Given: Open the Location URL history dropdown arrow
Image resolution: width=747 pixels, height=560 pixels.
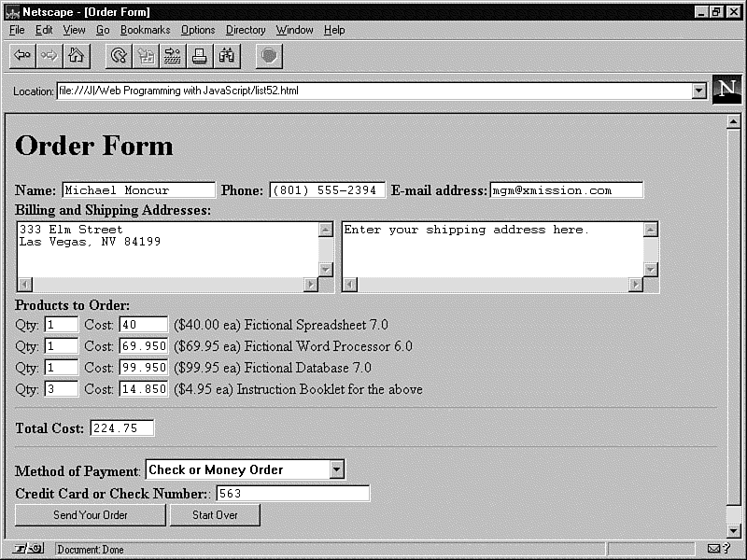Looking at the screenshot, I should (x=698, y=91).
